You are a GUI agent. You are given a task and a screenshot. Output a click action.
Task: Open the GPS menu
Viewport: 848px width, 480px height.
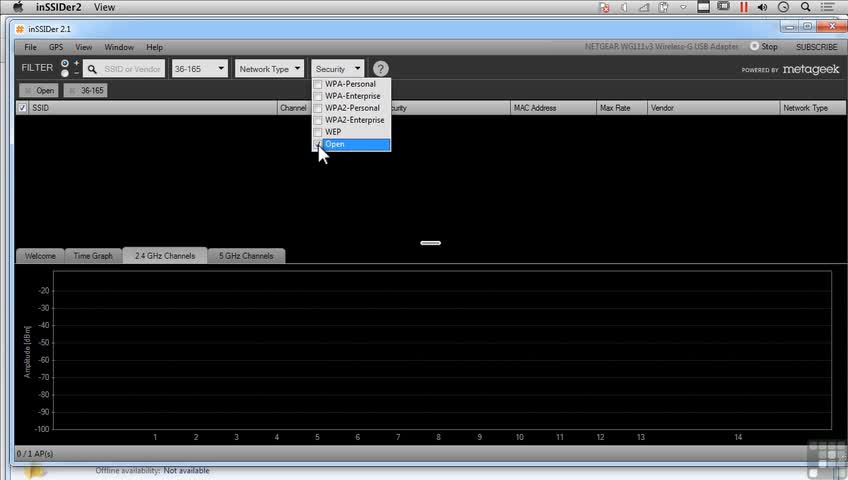click(56, 47)
